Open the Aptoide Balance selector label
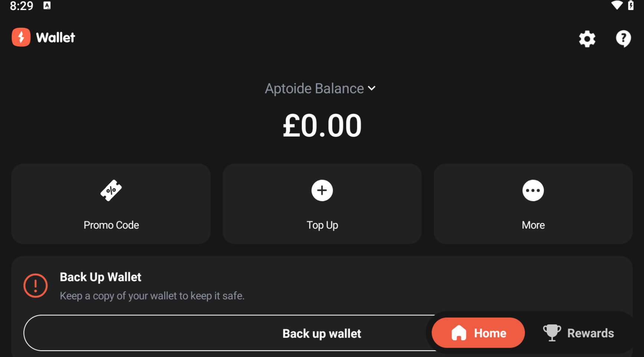 pyautogui.click(x=314, y=89)
